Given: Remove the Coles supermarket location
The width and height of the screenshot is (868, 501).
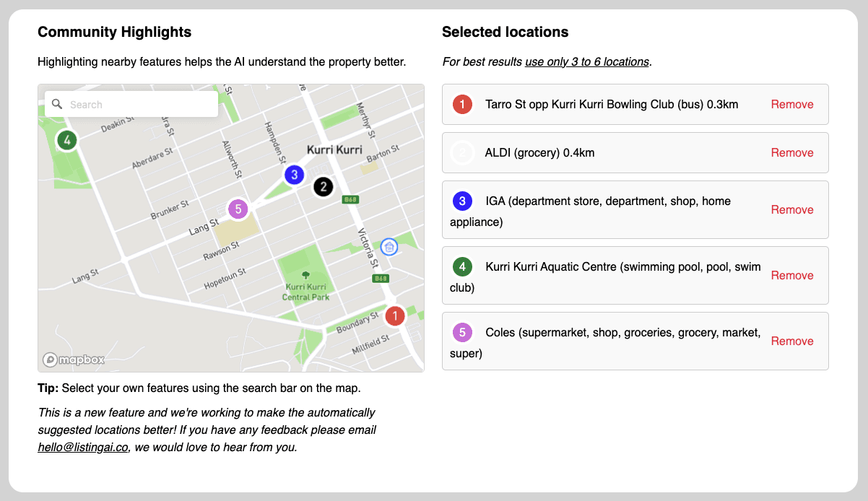Looking at the screenshot, I should [792, 341].
